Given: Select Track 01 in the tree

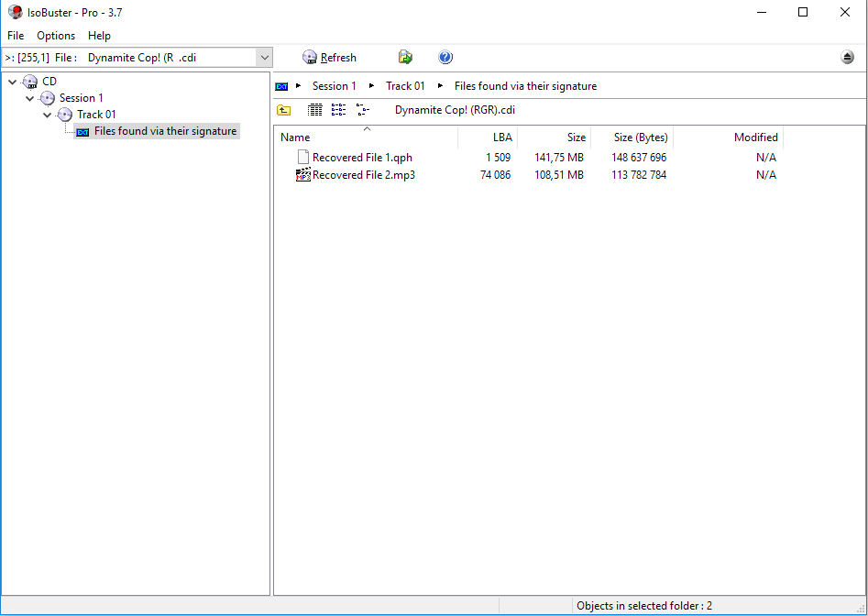Looking at the screenshot, I should (96, 115).
